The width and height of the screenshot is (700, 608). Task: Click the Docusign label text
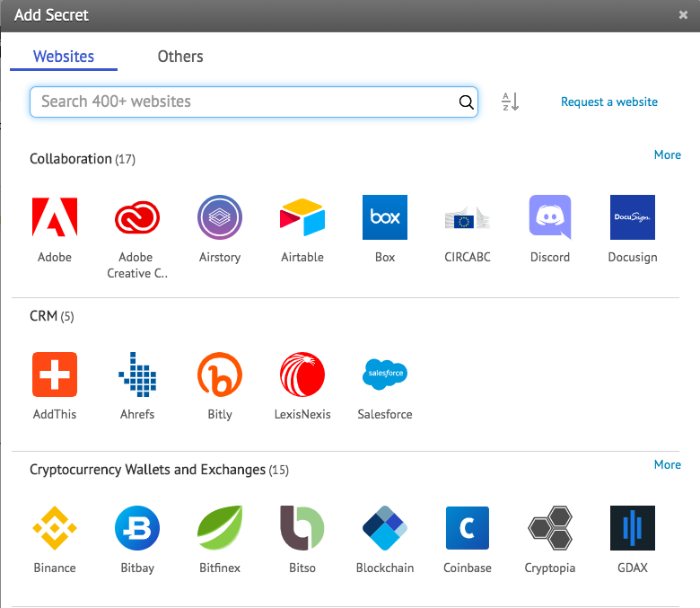[633, 258]
